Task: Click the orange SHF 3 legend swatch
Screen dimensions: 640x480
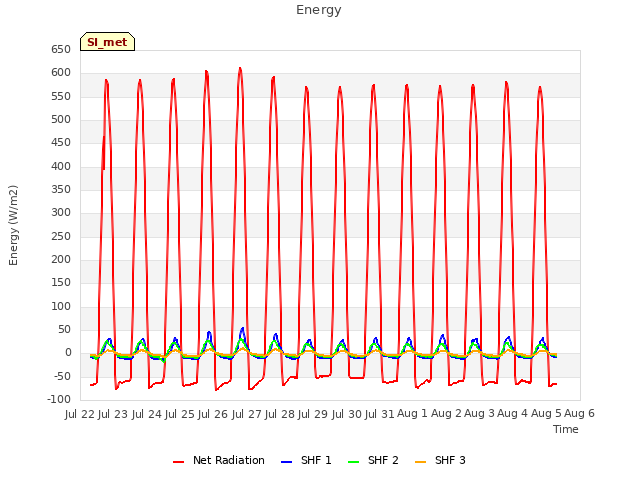Action: coord(420,462)
